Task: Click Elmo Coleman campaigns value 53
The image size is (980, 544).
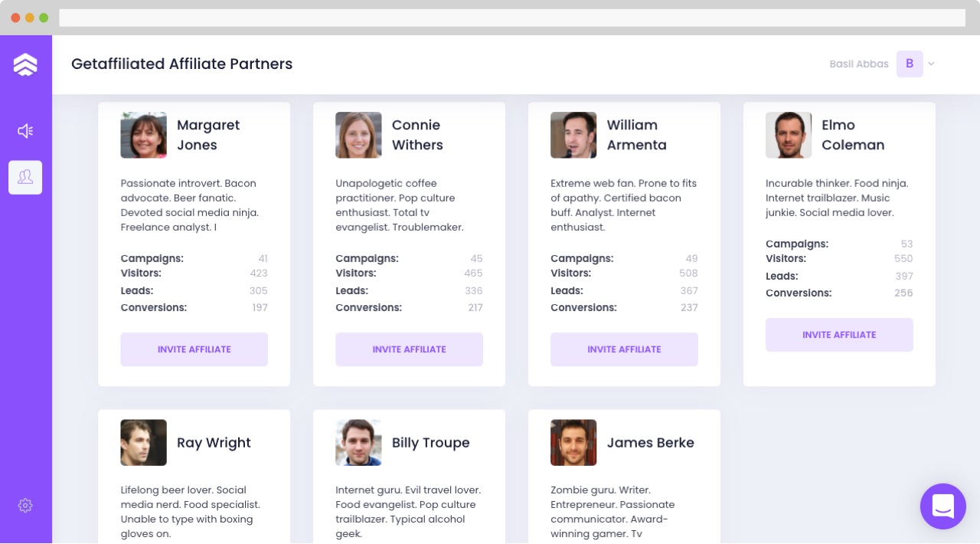Action: (x=906, y=244)
